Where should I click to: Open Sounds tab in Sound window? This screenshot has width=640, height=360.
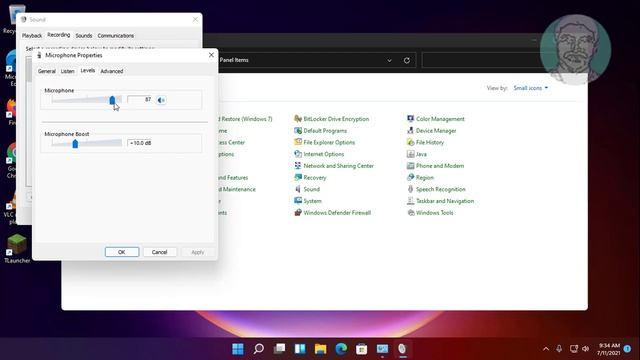(x=84, y=36)
